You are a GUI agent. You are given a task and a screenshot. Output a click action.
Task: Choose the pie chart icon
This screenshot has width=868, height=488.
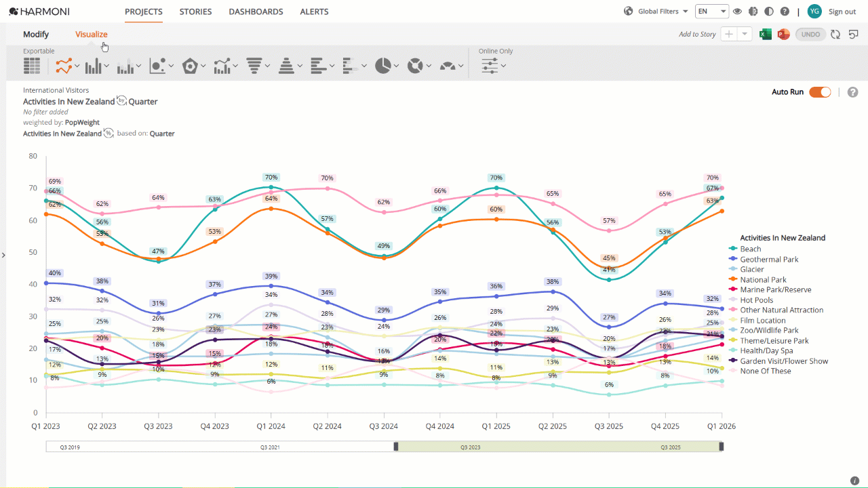coord(383,66)
